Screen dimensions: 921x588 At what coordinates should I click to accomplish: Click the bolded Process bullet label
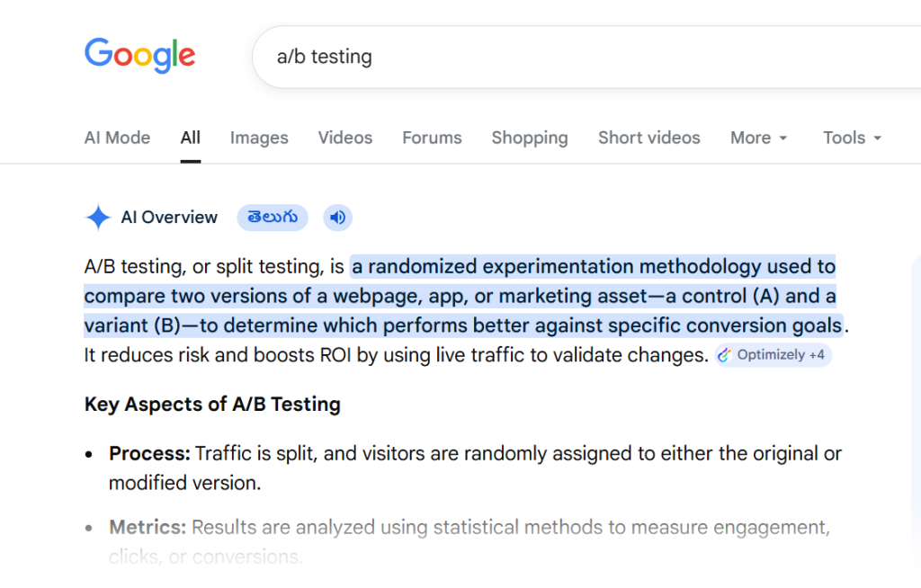149,454
